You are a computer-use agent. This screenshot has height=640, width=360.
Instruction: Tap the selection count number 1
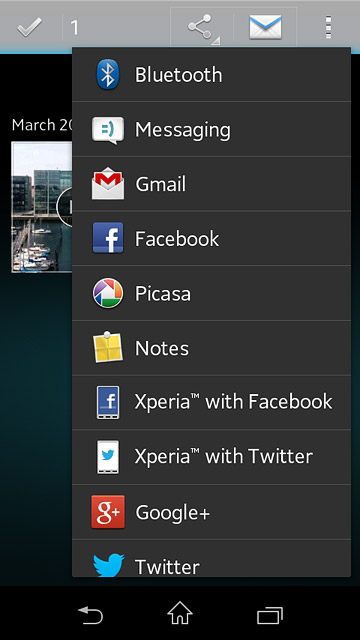pyautogui.click(x=74, y=28)
